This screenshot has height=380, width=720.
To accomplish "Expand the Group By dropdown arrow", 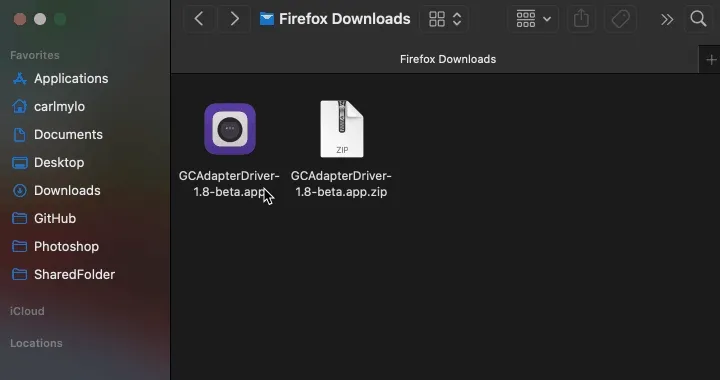I will [547, 19].
